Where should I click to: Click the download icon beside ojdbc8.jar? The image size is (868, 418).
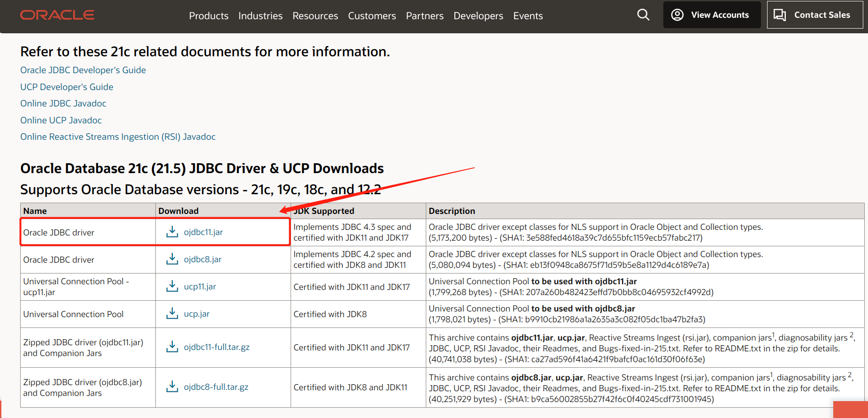click(172, 259)
